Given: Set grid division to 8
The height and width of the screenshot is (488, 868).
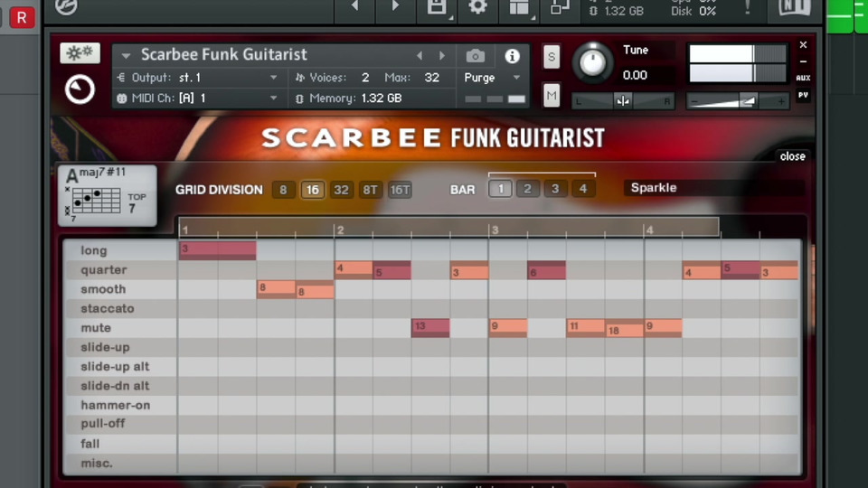Looking at the screenshot, I should pos(283,190).
